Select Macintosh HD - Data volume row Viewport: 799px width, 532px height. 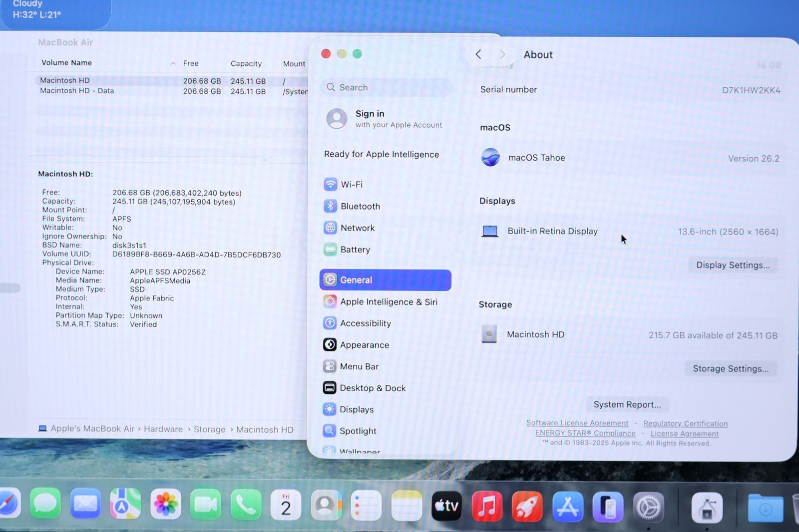point(77,91)
